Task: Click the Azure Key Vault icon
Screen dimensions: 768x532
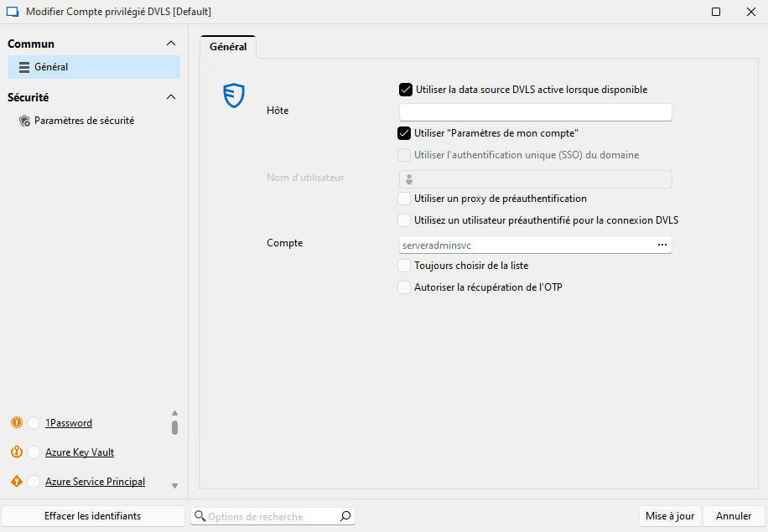Action: pyautogui.click(x=17, y=452)
